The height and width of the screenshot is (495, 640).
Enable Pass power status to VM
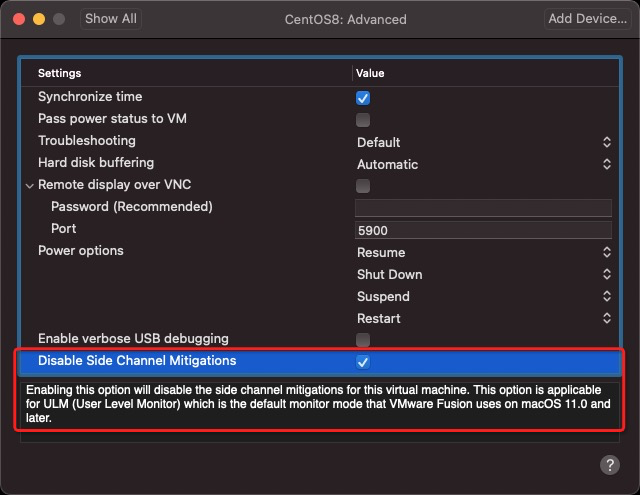click(363, 120)
